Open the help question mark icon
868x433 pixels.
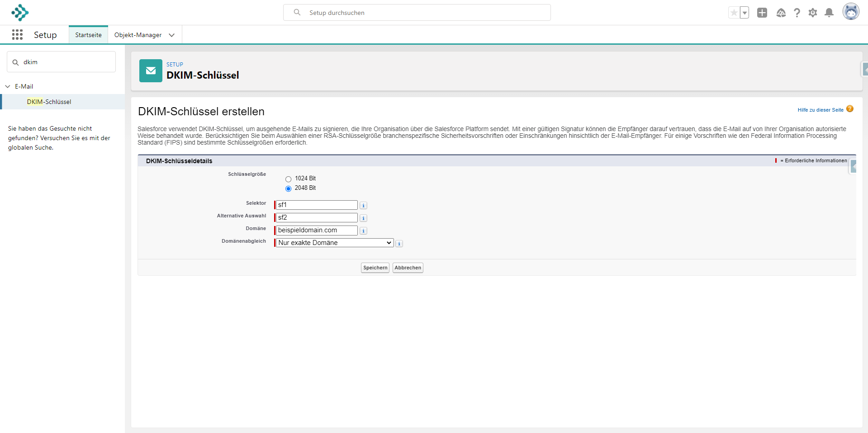pos(797,13)
